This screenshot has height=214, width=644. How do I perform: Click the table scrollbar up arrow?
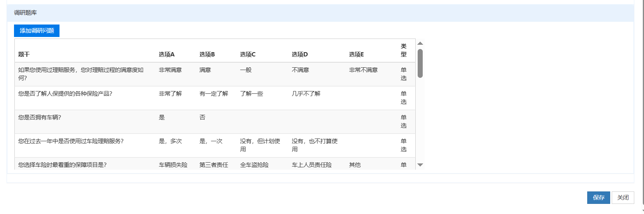420,43
